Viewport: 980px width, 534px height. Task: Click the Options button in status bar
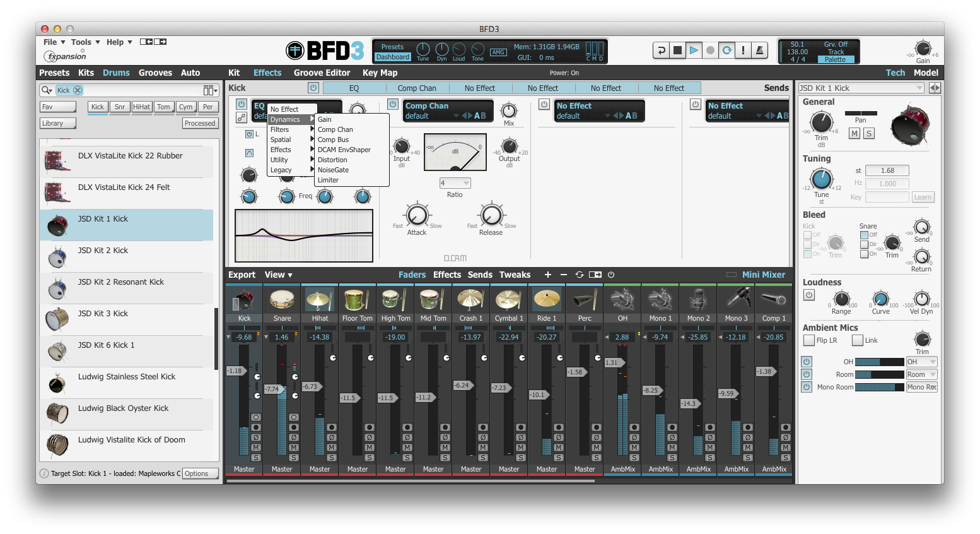pyautogui.click(x=200, y=473)
